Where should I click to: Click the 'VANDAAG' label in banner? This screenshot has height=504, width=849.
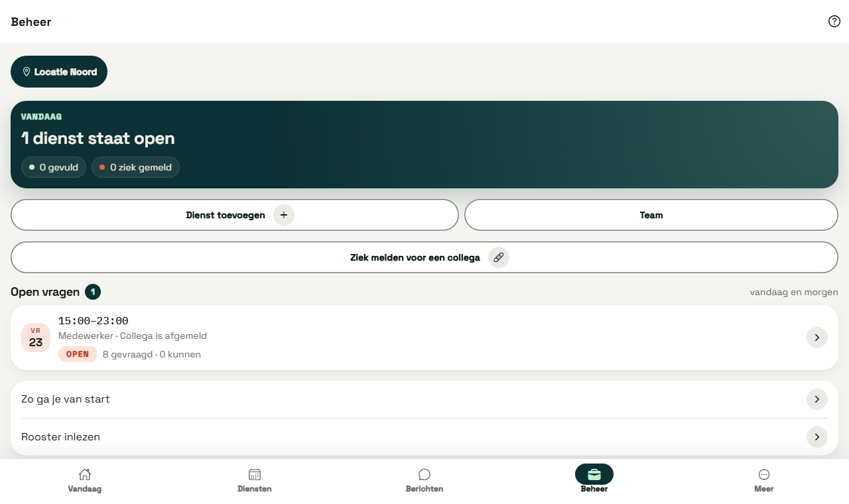pos(42,117)
